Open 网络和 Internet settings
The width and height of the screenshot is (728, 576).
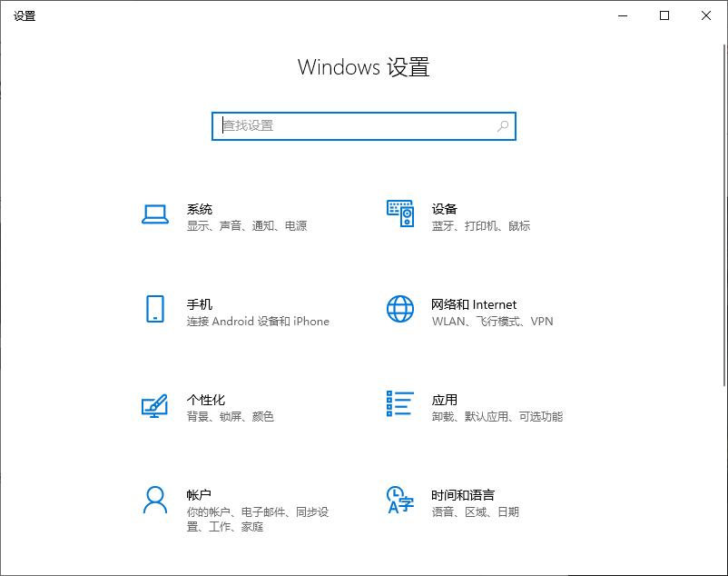pos(474,304)
